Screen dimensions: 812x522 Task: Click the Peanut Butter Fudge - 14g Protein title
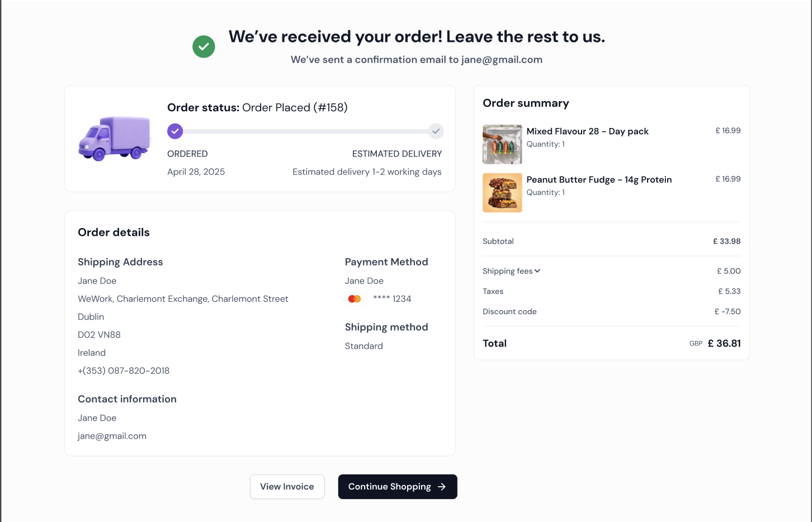[599, 179]
